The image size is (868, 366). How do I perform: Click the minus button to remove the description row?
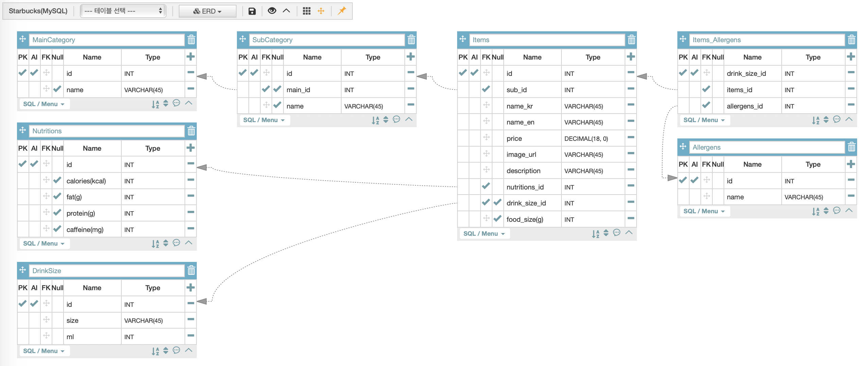click(630, 170)
